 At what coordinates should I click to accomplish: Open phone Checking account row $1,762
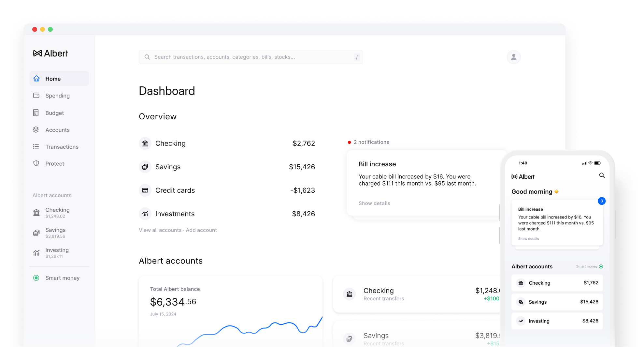point(557,283)
